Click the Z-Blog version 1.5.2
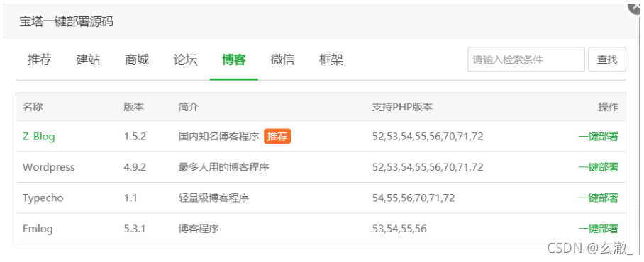 tap(135, 137)
